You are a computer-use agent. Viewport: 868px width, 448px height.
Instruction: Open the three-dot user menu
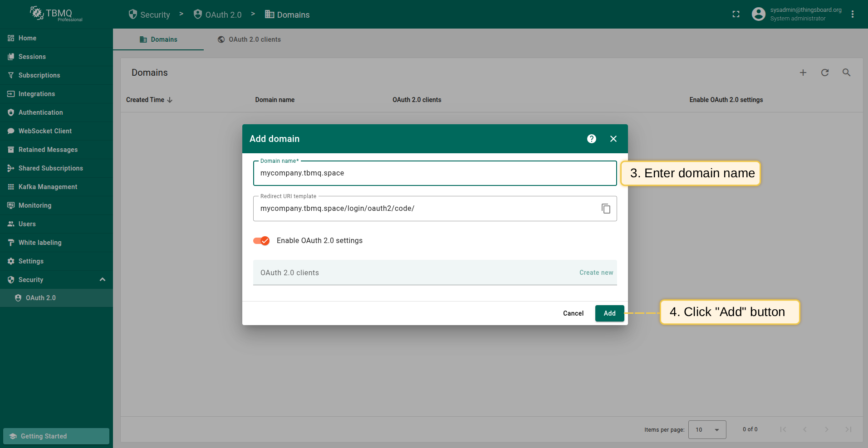tap(853, 15)
